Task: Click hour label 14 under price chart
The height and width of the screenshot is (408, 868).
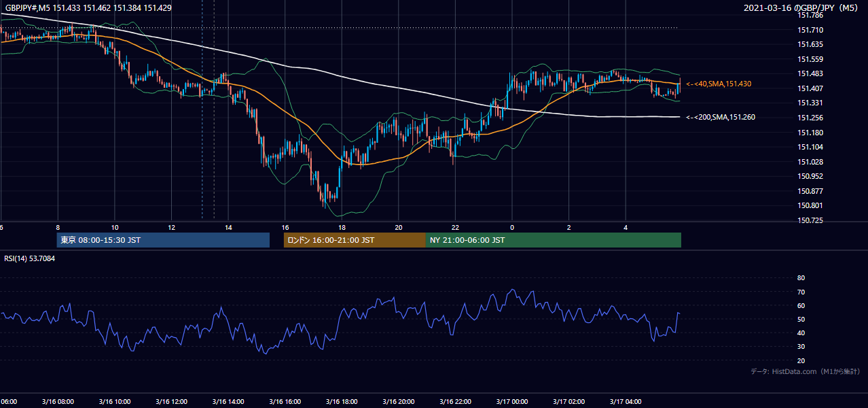Action: point(228,227)
